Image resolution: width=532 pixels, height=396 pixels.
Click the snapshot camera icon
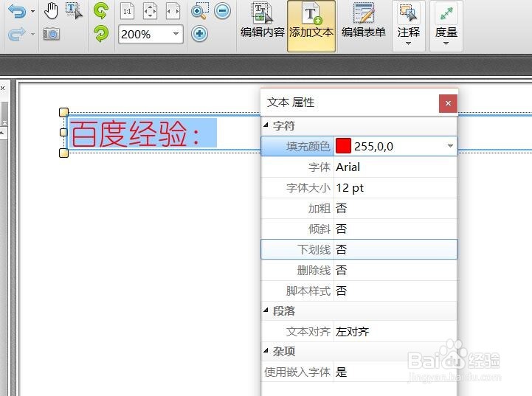point(52,34)
